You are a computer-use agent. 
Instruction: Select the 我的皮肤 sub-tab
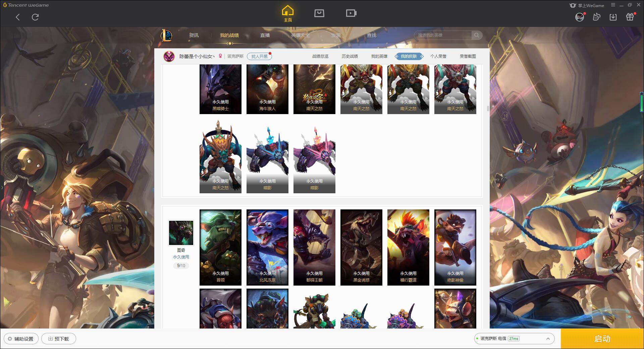click(x=409, y=56)
